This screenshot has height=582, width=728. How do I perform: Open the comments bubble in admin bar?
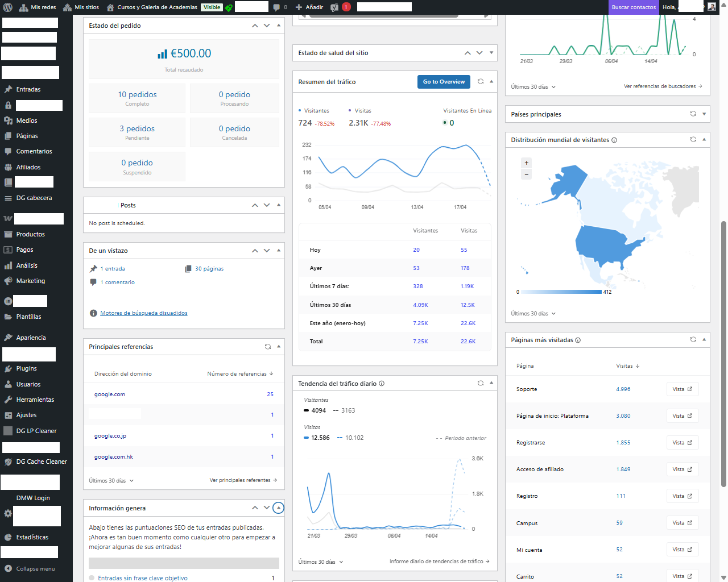pos(280,7)
